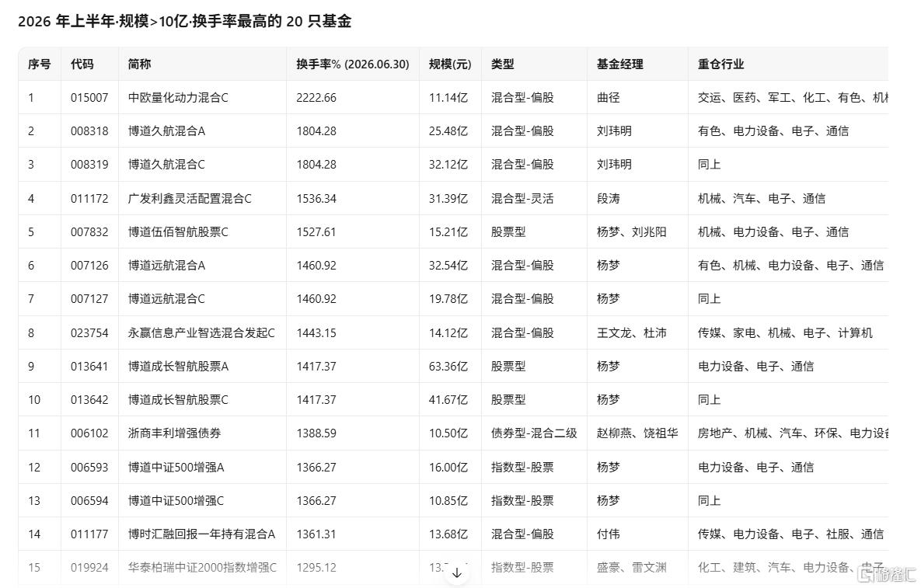This screenshot has width=921, height=588.
Task: Click the 序号 column header
Action: pos(40,64)
